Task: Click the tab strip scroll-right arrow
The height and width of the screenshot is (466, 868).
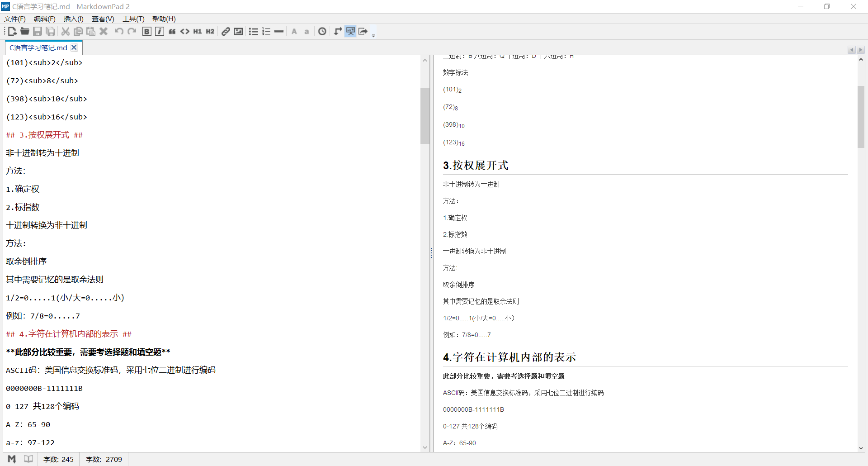Action: click(860, 50)
